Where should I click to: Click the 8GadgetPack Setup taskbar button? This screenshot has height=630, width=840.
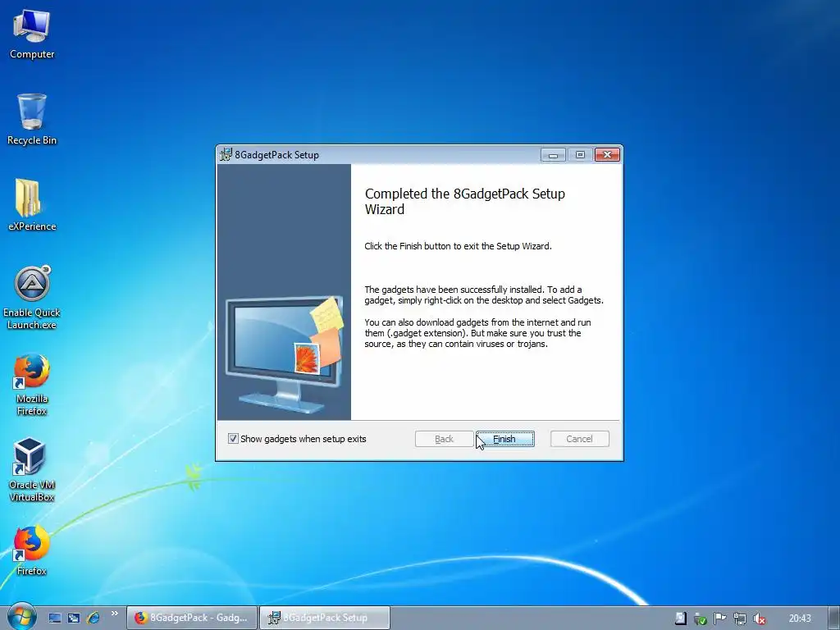(x=325, y=618)
